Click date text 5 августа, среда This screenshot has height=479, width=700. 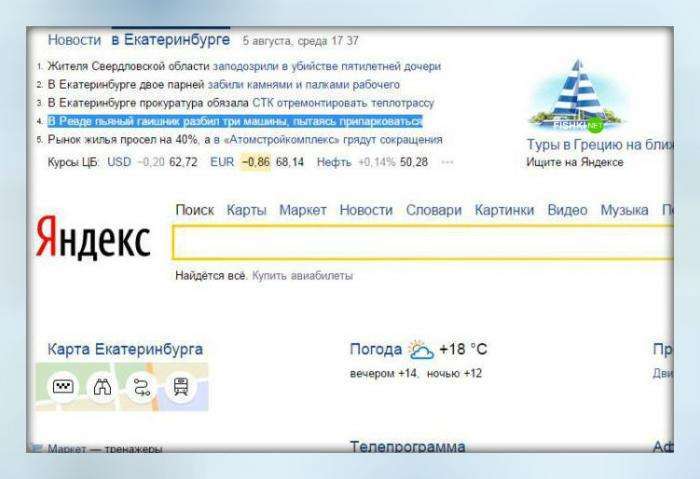click(x=285, y=41)
